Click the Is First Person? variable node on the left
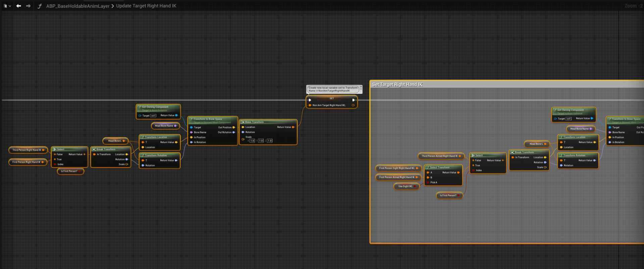 (69, 171)
